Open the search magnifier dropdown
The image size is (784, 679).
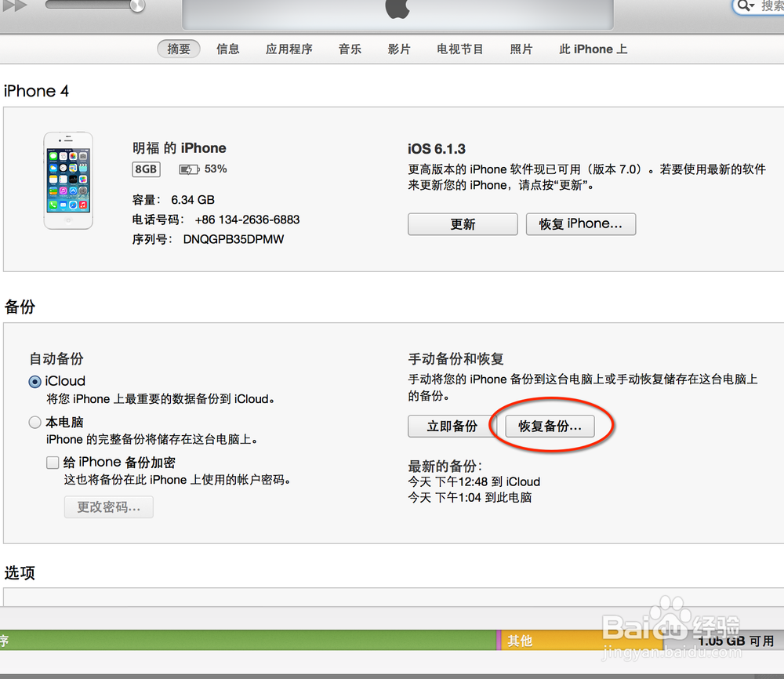pyautogui.click(x=746, y=5)
